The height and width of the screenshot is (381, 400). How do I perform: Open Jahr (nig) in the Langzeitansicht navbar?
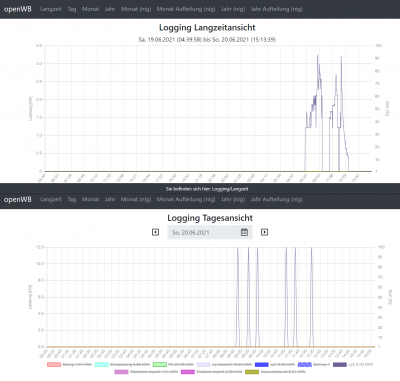pyautogui.click(x=233, y=9)
